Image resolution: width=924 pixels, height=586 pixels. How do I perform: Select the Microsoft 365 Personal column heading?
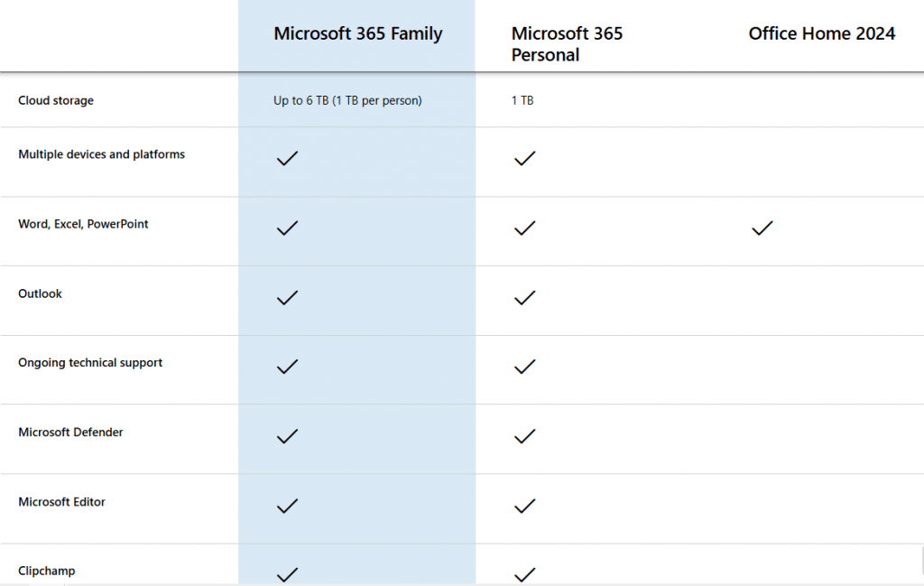pyautogui.click(x=567, y=44)
